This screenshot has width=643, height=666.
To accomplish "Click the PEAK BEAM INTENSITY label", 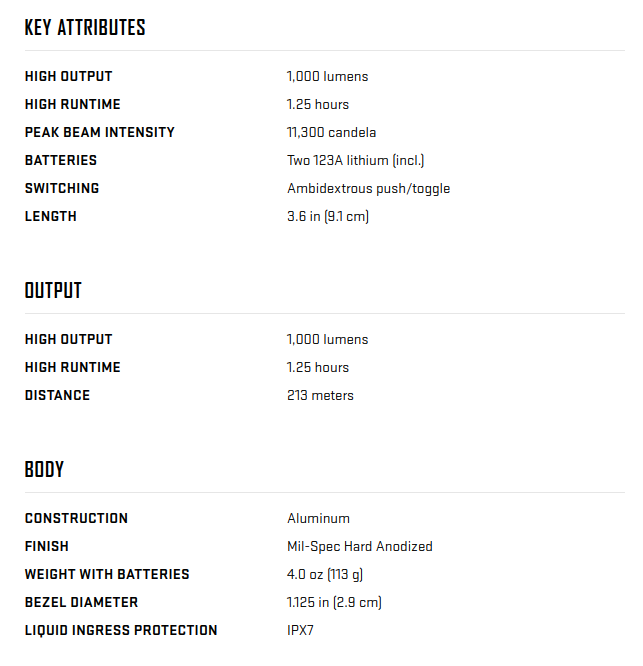I will 100,132.
